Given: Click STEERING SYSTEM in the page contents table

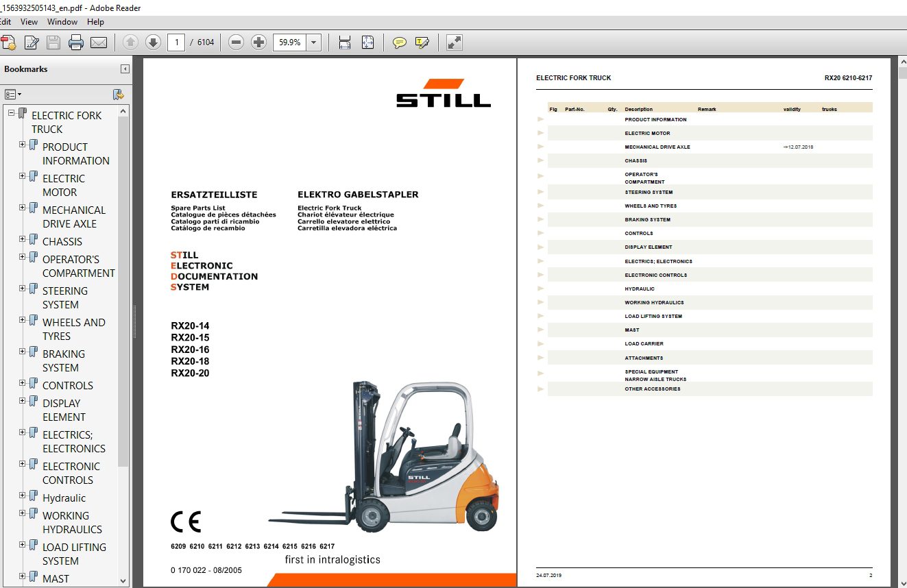Looking at the screenshot, I should (649, 193).
